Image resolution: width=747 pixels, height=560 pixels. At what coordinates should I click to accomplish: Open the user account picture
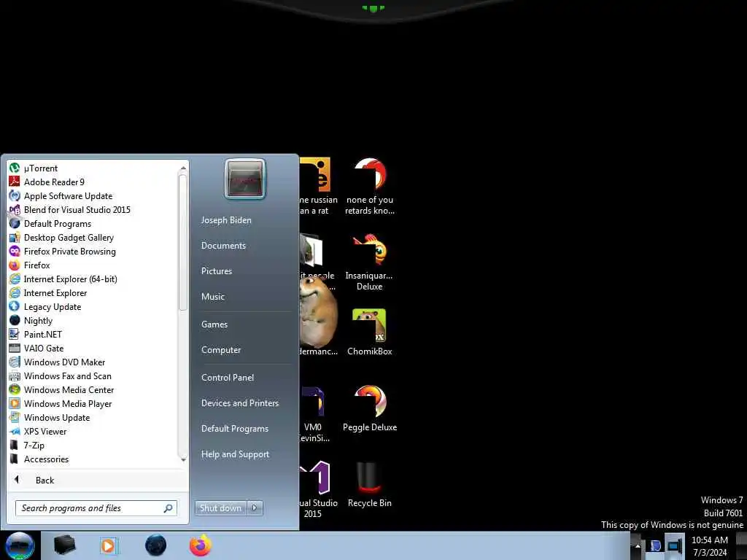coord(245,179)
